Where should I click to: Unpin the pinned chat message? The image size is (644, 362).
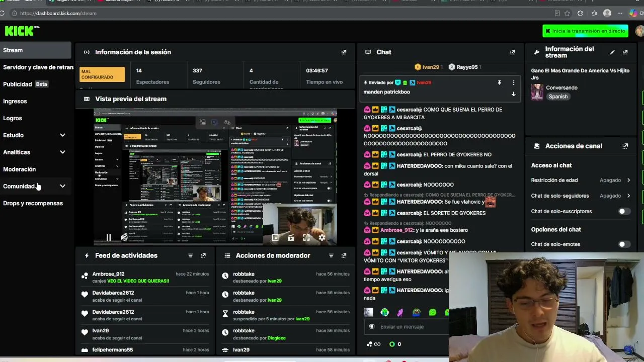coord(500,82)
